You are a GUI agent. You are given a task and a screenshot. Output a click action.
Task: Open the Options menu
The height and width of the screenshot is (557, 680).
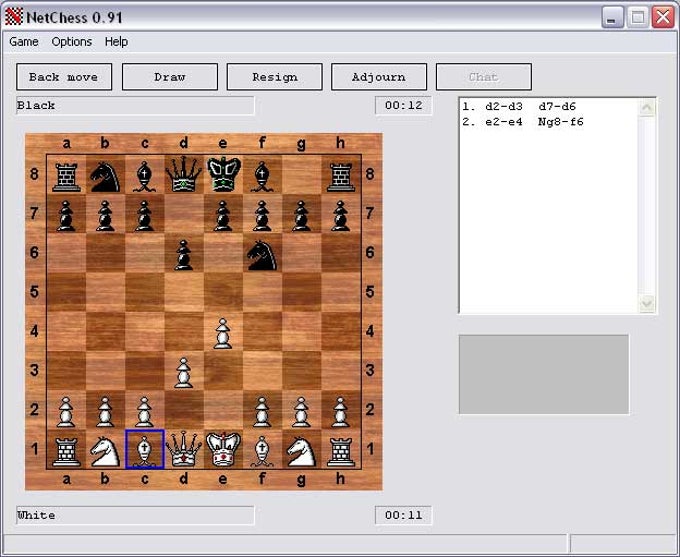(x=72, y=42)
